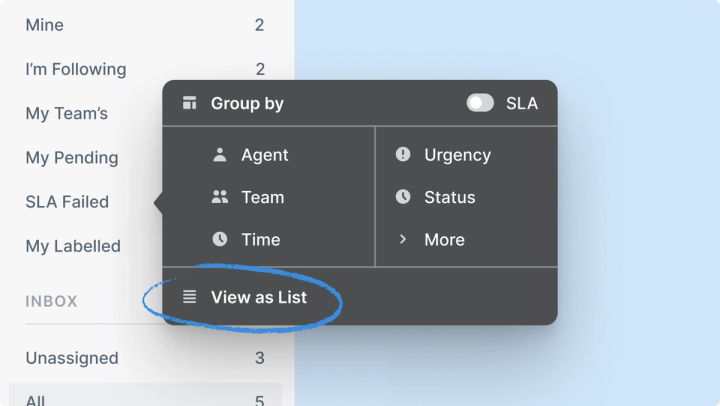Click the Group by layout icon
This screenshot has width=720, height=406.
coord(189,103)
